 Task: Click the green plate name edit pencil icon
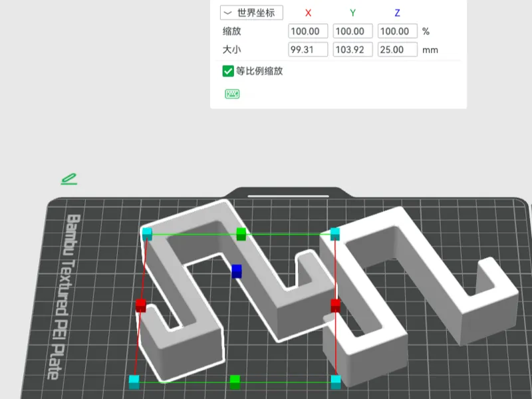69,179
